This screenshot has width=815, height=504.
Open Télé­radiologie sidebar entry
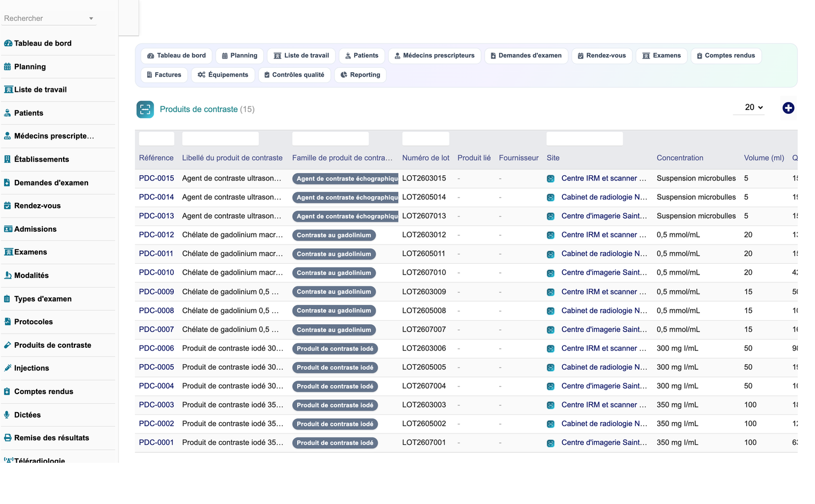coord(39,461)
